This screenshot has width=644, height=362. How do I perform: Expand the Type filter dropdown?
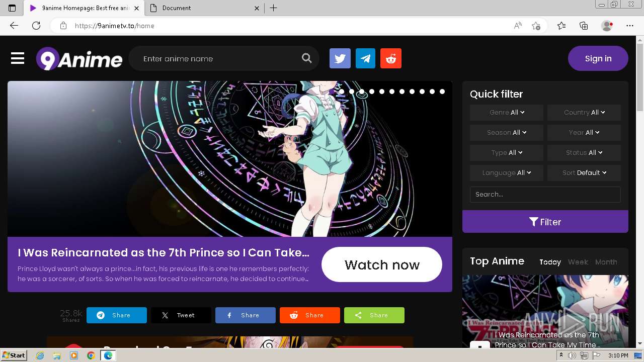click(x=507, y=153)
